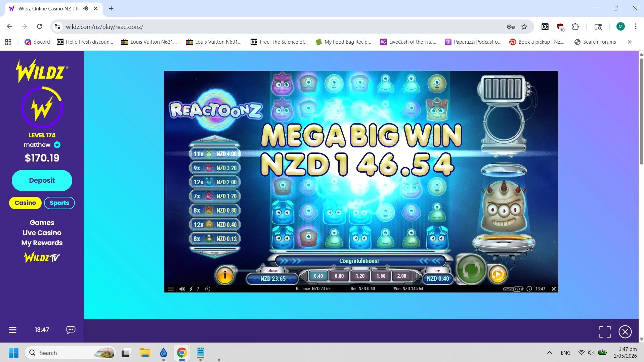The image size is (644, 362).
Task: Click the 7x NZD 1.20 win row
Action: click(x=215, y=196)
